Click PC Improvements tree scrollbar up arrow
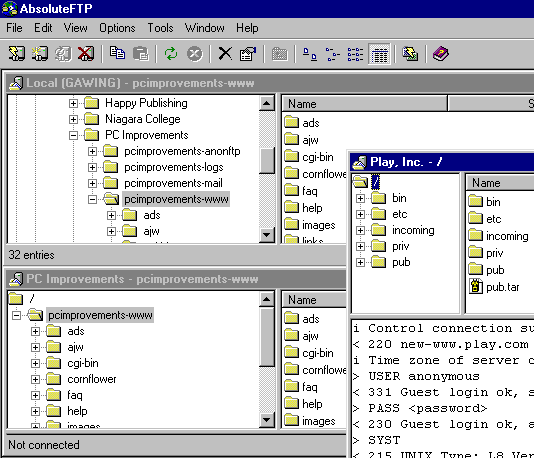The height and width of the screenshot is (458, 534). [x=267, y=299]
